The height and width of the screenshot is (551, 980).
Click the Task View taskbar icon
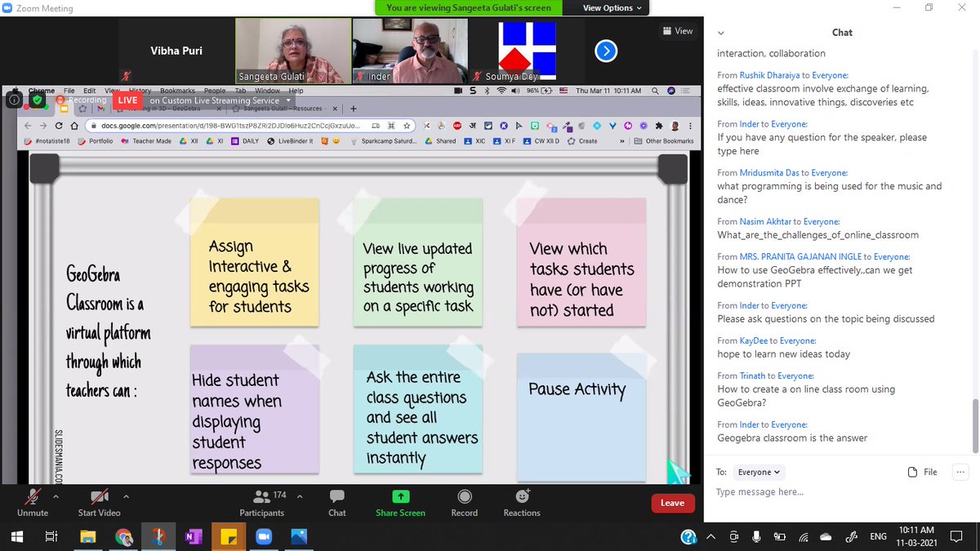[51, 536]
